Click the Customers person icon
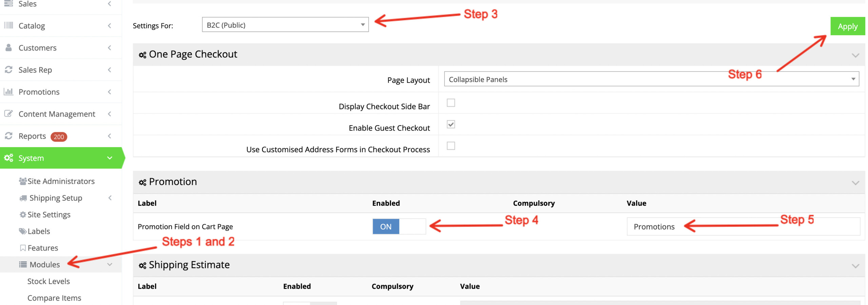The height and width of the screenshot is (305, 868). [8, 47]
